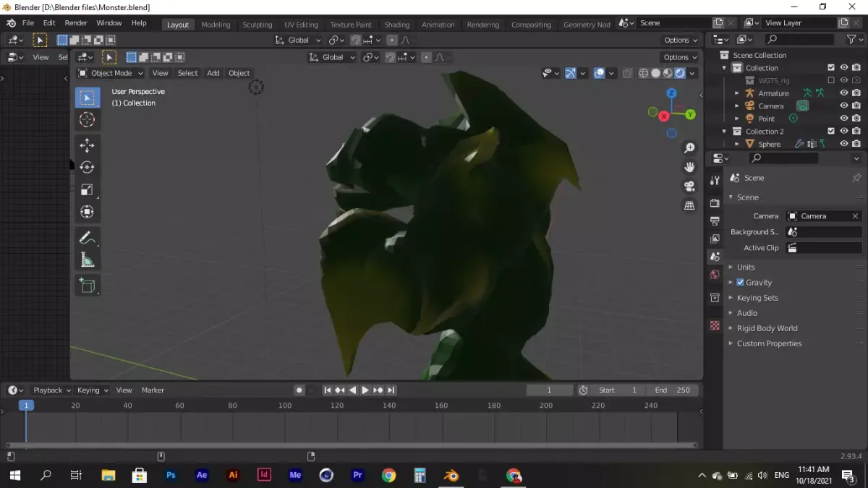Switch perspective/orthographic with the grid gizmo
868x488 pixels.
point(689,205)
